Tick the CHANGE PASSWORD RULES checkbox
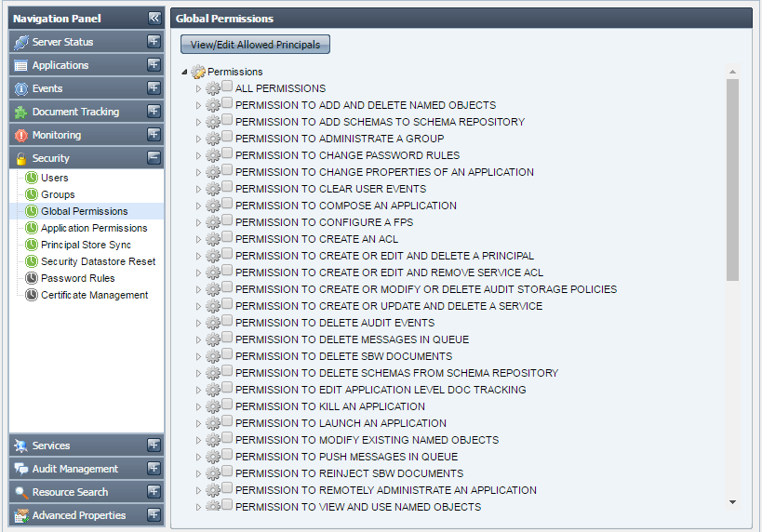Image resolution: width=762 pixels, height=532 pixels. click(227, 153)
